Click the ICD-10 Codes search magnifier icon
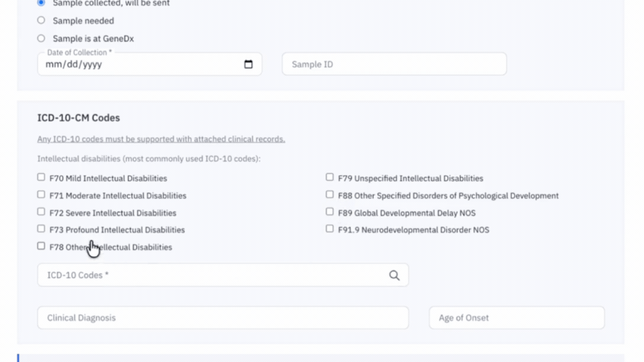Screen dimensions: 644x362 [x=394, y=275]
